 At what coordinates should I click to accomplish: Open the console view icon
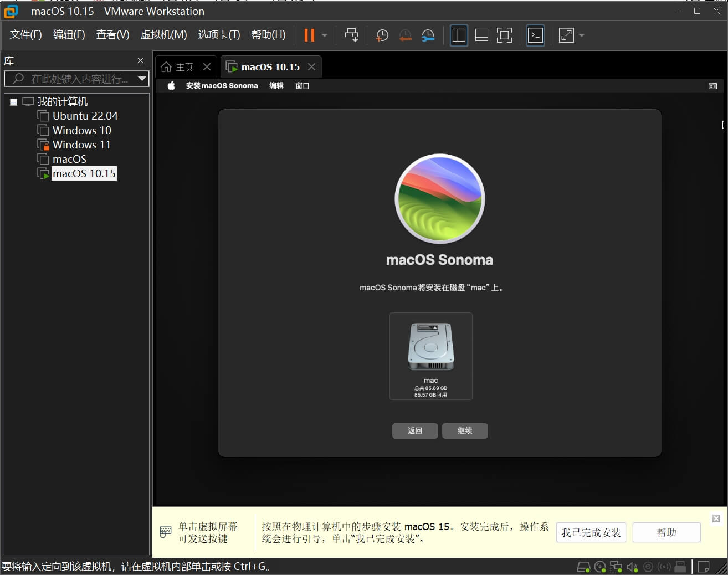pos(535,35)
